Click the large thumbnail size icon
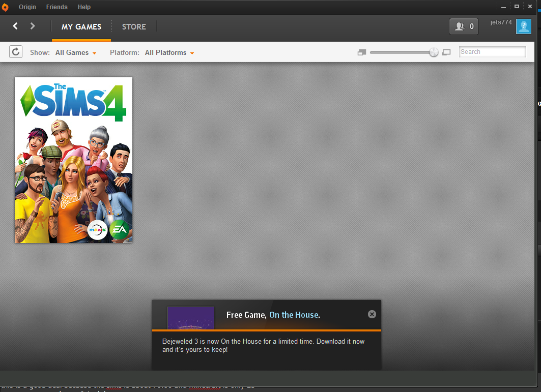Viewport: 541px width, 392px height. tap(446, 52)
